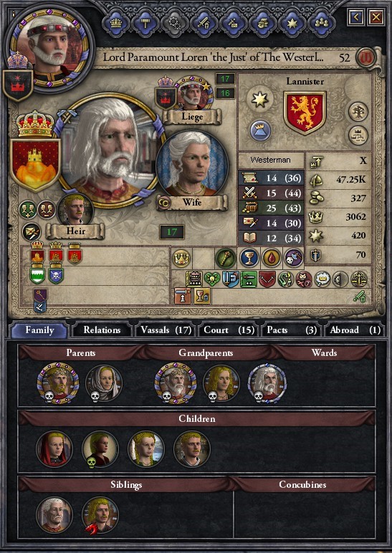Click the red snake trait icon
This screenshot has height=553, width=392.
click(x=285, y=279)
